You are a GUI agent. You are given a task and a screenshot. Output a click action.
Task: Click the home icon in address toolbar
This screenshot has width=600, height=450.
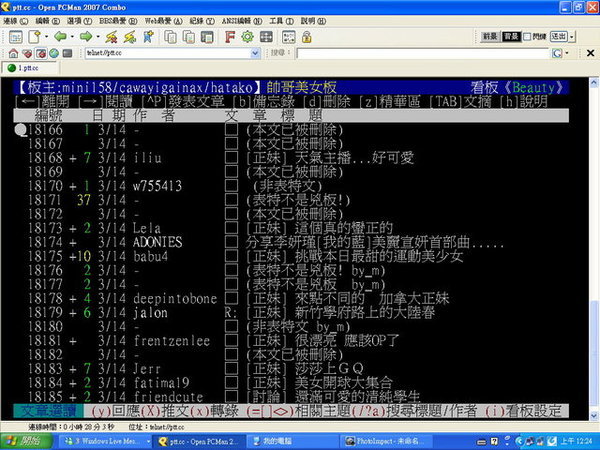(13, 53)
